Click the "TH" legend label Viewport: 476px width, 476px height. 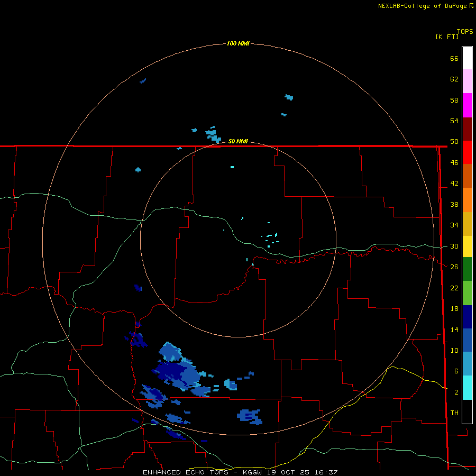tap(454, 413)
